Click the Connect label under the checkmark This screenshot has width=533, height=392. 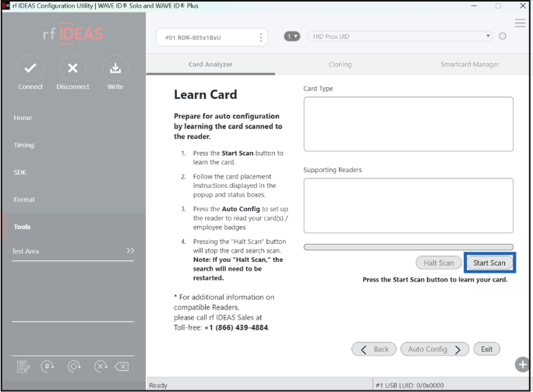30,87
